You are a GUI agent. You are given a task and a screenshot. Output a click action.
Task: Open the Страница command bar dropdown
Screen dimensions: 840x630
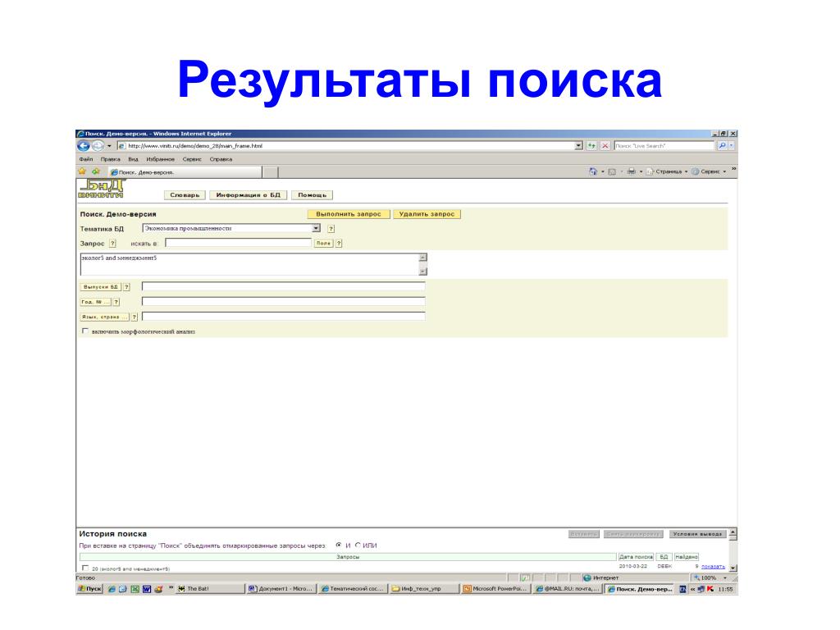(x=667, y=171)
